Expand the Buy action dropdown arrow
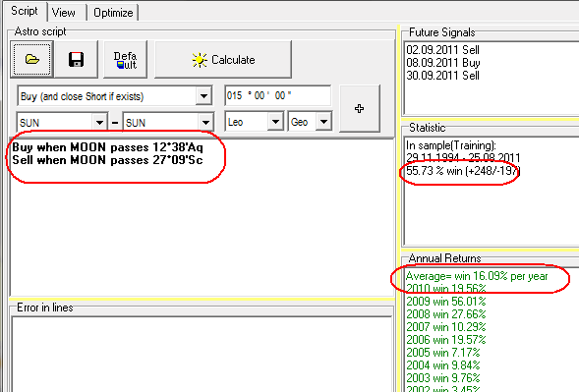Image resolution: width=579 pixels, height=392 pixels. coord(203,96)
